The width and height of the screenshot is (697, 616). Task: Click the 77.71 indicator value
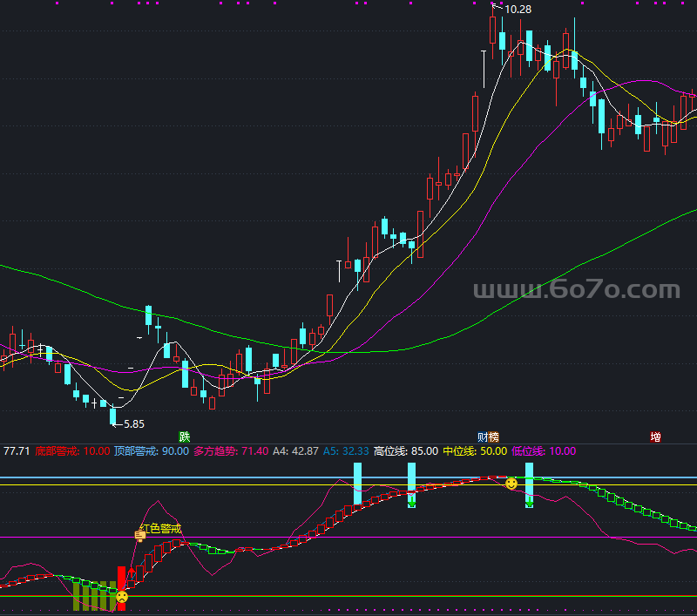coord(17,451)
